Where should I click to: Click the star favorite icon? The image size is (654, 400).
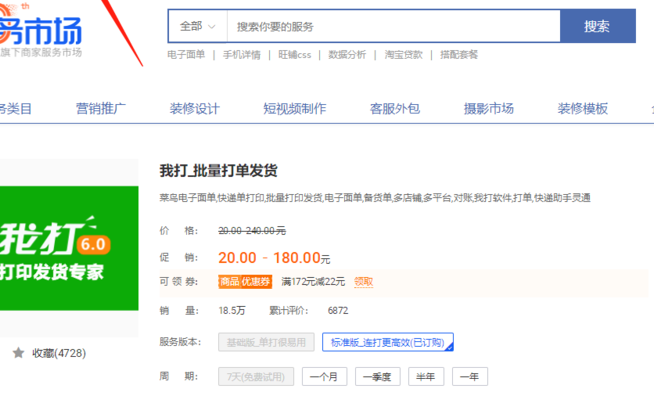tap(18, 353)
